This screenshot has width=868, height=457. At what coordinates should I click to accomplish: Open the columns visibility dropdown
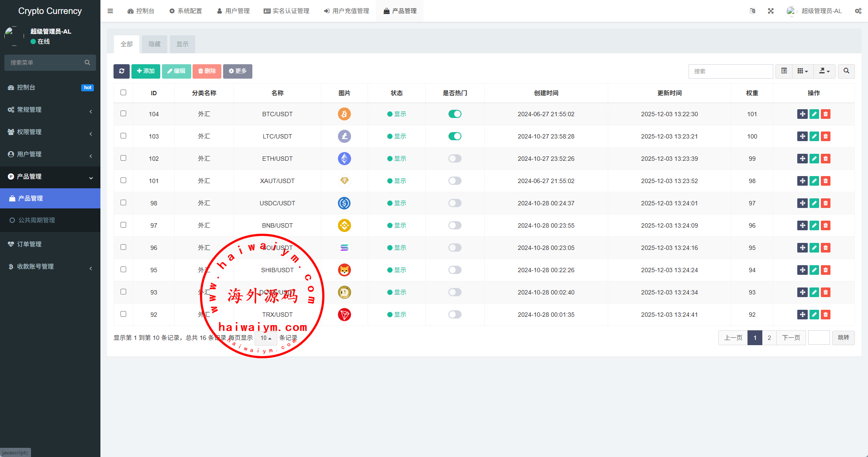[x=803, y=71]
